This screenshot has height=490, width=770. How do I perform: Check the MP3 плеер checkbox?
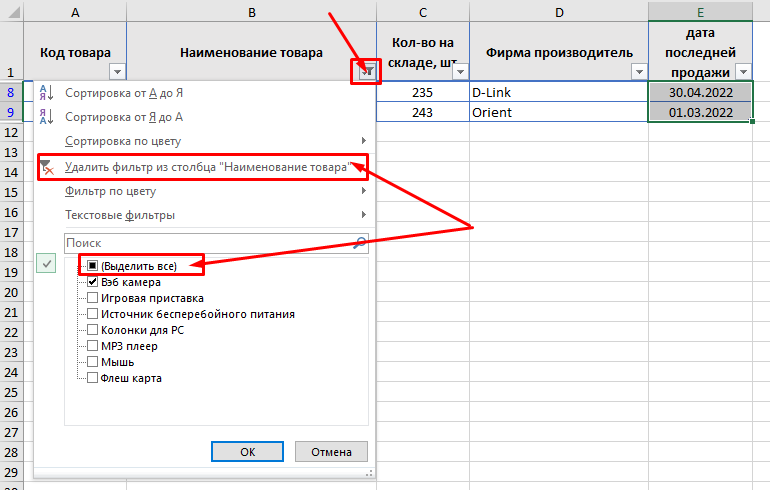coord(92,346)
